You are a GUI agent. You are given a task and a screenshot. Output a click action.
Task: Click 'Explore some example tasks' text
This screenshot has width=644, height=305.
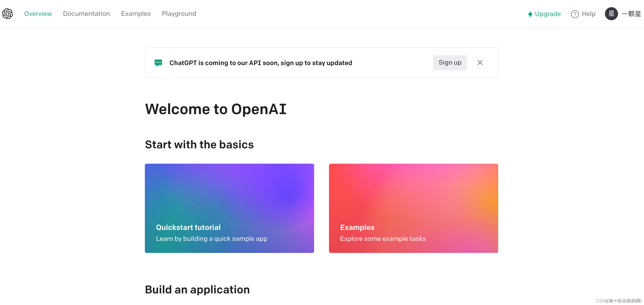[x=382, y=239]
